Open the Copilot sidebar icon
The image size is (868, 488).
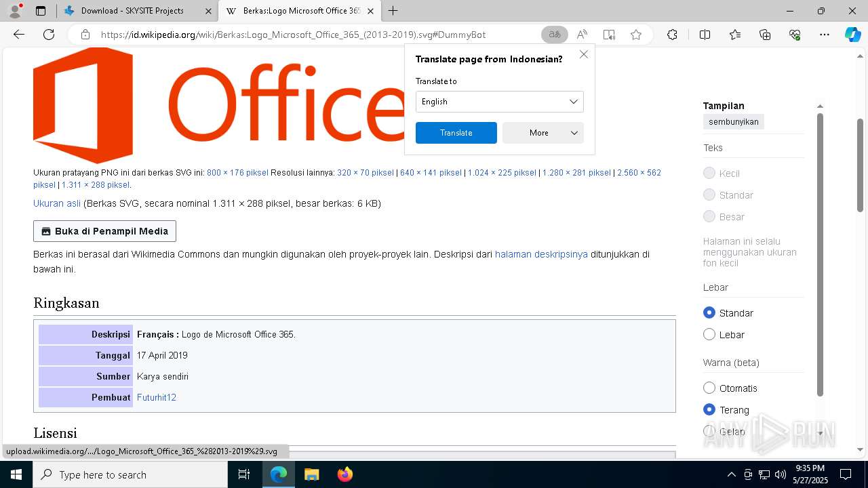click(853, 35)
